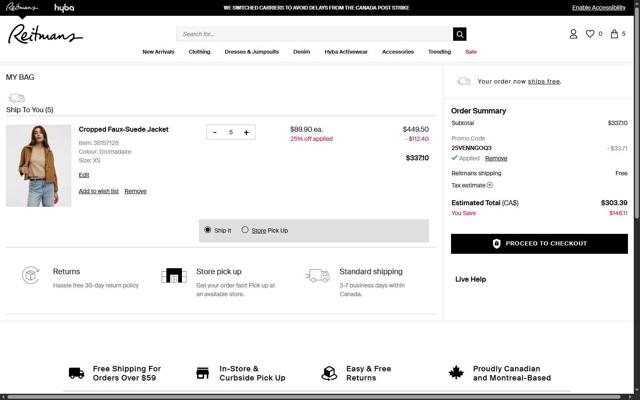Open the main Reitmans homepage logo
Screen dimensions: 640x400
point(45,34)
